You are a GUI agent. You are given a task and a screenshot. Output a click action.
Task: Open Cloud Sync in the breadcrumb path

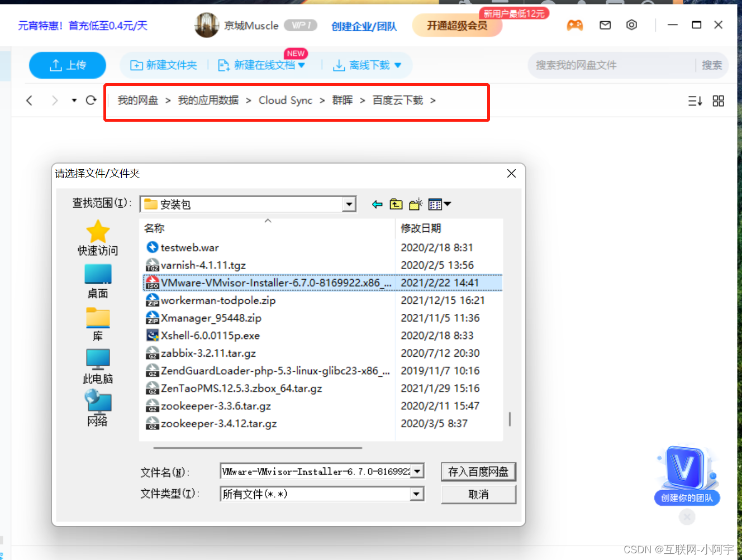[286, 100]
